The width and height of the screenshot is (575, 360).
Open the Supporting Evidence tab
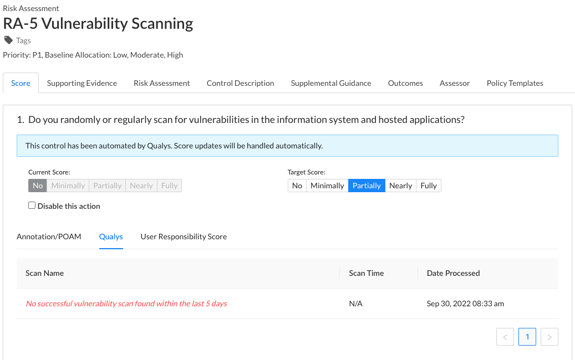click(82, 83)
